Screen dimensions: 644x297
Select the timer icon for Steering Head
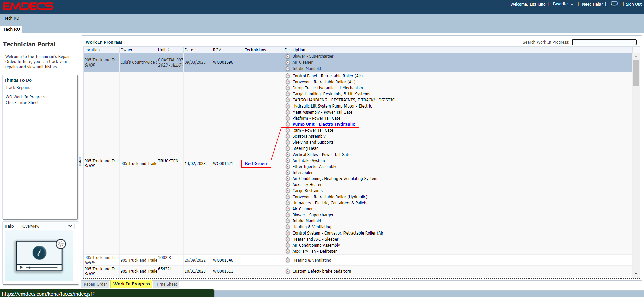click(288, 148)
